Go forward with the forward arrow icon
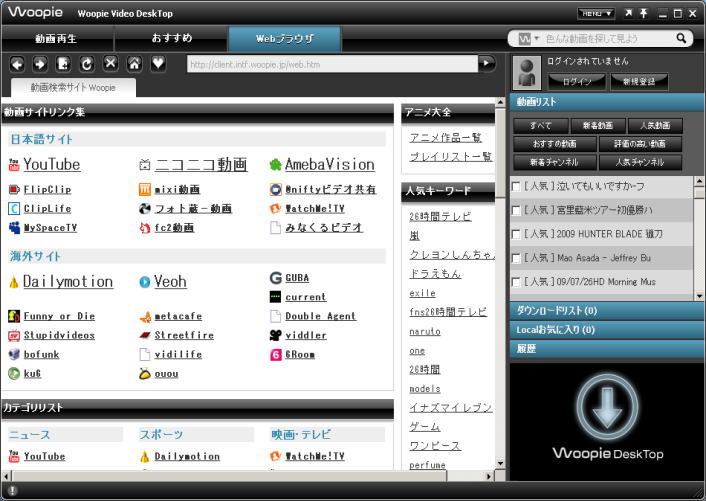The width and height of the screenshot is (706, 501). [x=40, y=64]
